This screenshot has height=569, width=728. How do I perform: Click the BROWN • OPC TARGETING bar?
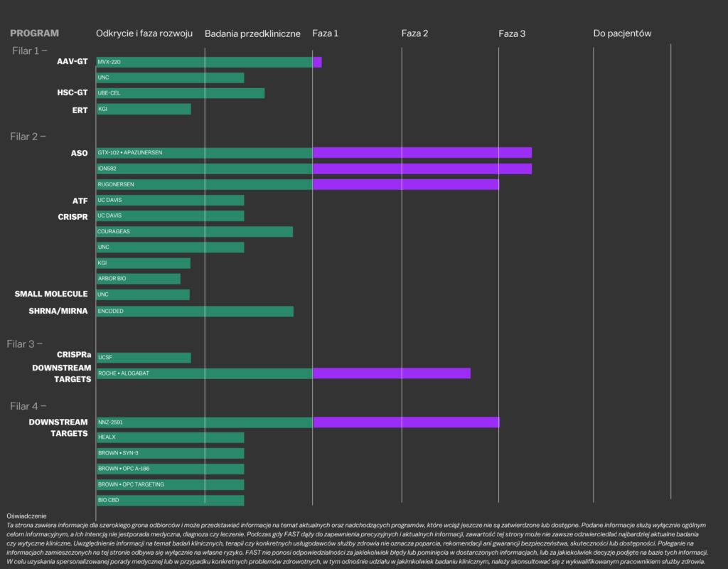point(170,484)
